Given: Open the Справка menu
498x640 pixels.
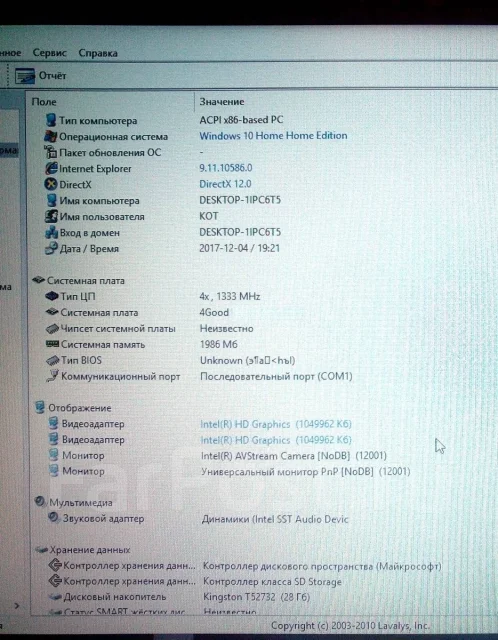Looking at the screenshot, I should click(x=98, y=53).
